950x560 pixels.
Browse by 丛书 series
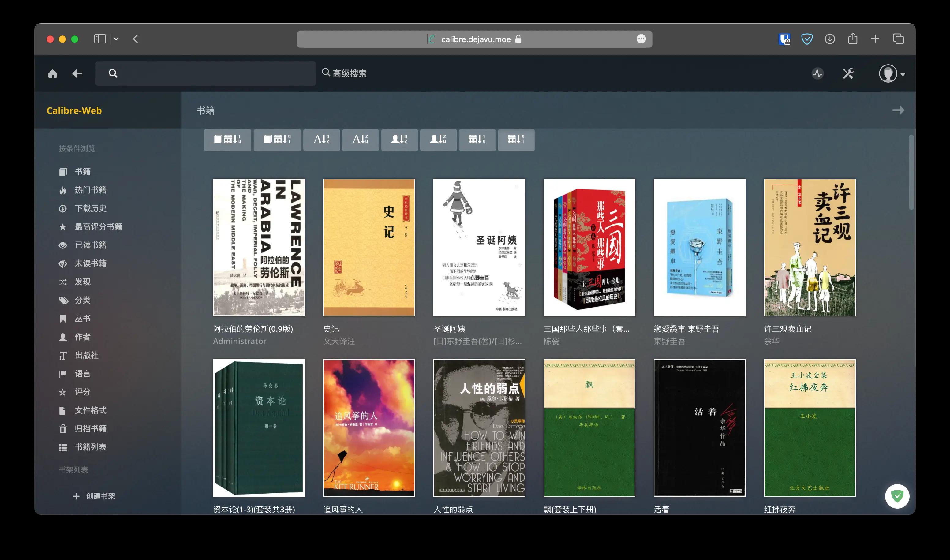click(x=75, y=319)
